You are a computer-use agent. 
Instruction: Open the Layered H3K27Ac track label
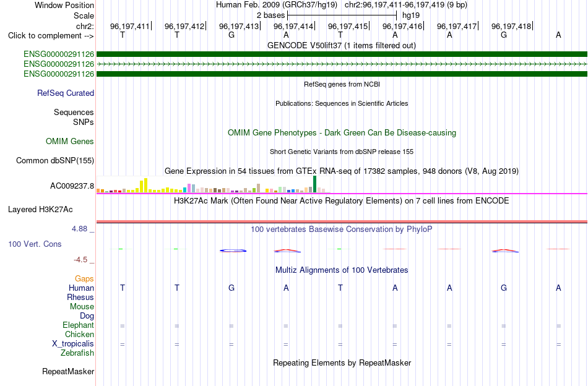click(x=40, y=210)
